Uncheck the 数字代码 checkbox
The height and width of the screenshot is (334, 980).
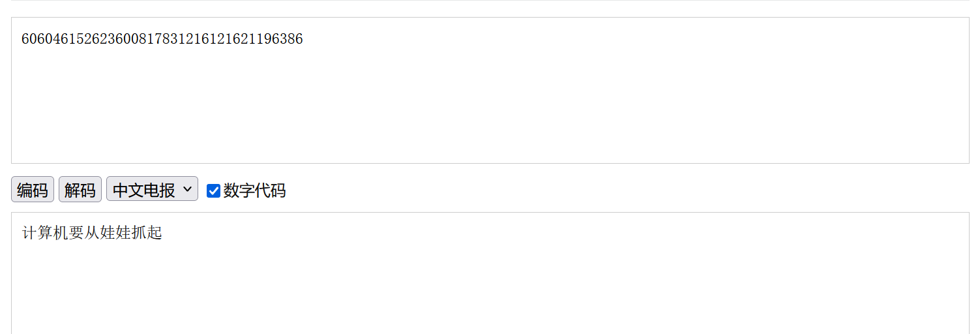pos(213,190)
